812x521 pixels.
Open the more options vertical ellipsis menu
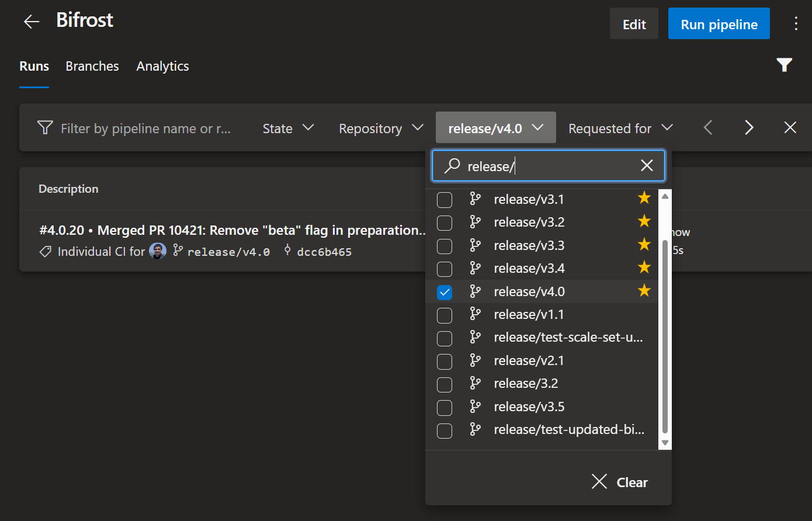pyautogui.click(x=796, y=23)
